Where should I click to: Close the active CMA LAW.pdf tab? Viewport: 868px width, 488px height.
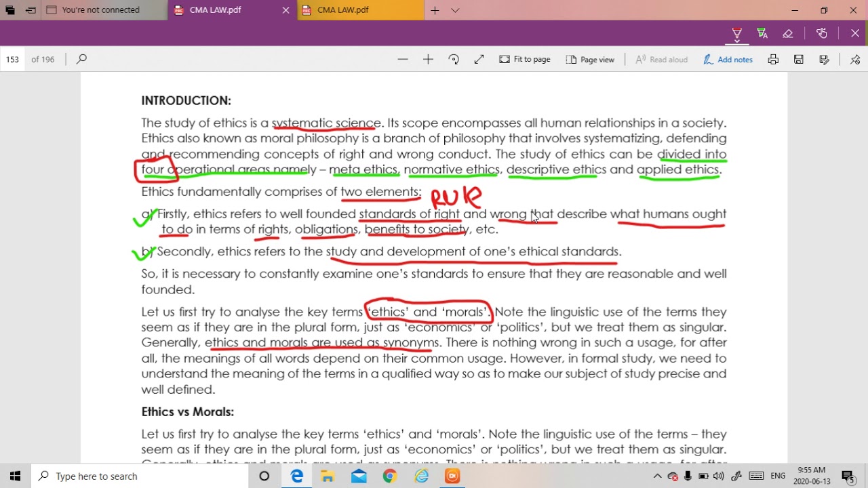[x=285, y=10]
